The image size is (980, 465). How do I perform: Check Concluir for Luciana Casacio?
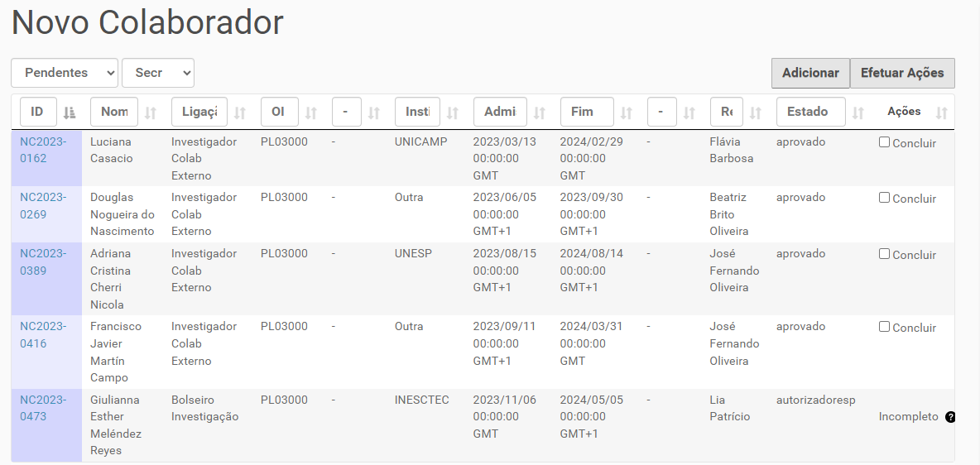tap(884, 142)
